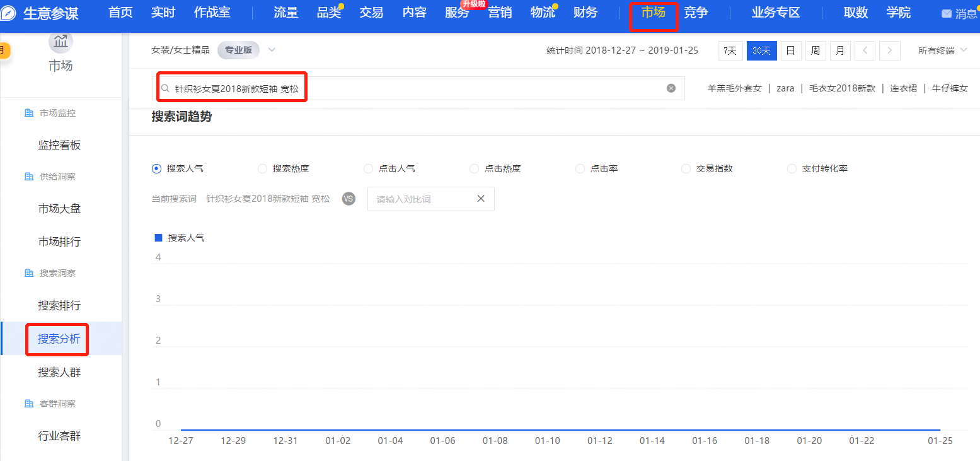Click the 连衣裙 suggested keyword link
The height and width of the screenshot is (461, 980).
(902, 88)
